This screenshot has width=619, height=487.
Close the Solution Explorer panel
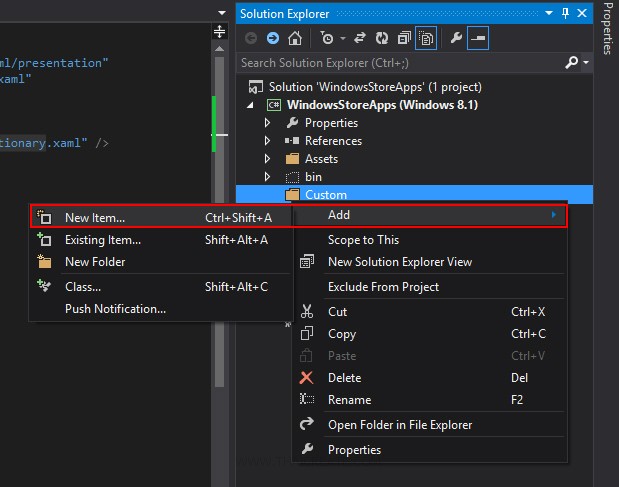pos(582,13)
